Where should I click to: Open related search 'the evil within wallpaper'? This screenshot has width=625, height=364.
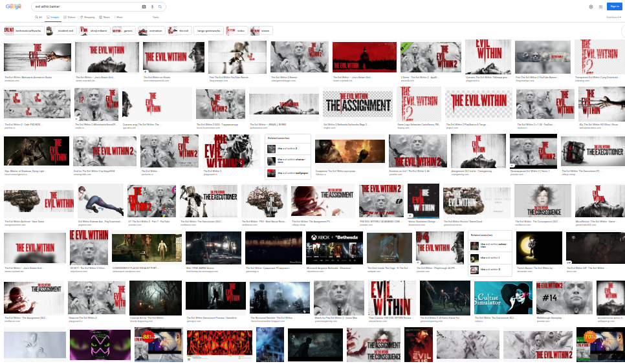(288, 173)
